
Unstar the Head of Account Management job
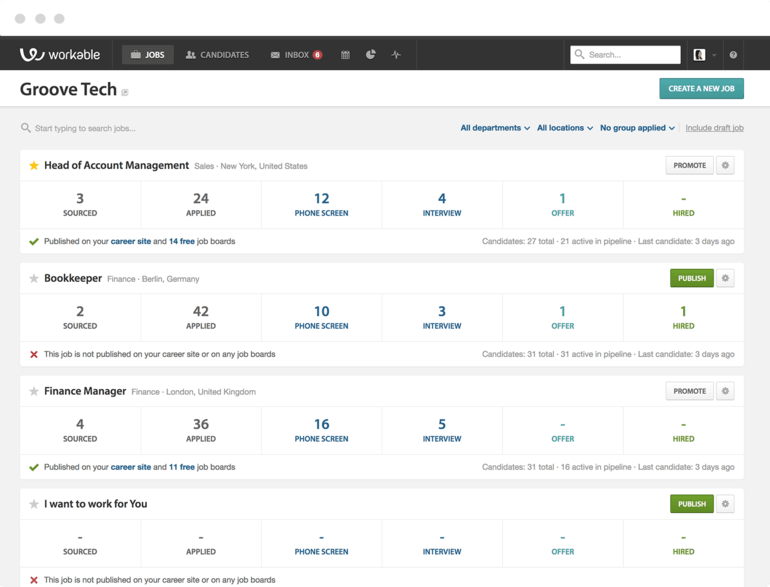click(x=34, y=166)
